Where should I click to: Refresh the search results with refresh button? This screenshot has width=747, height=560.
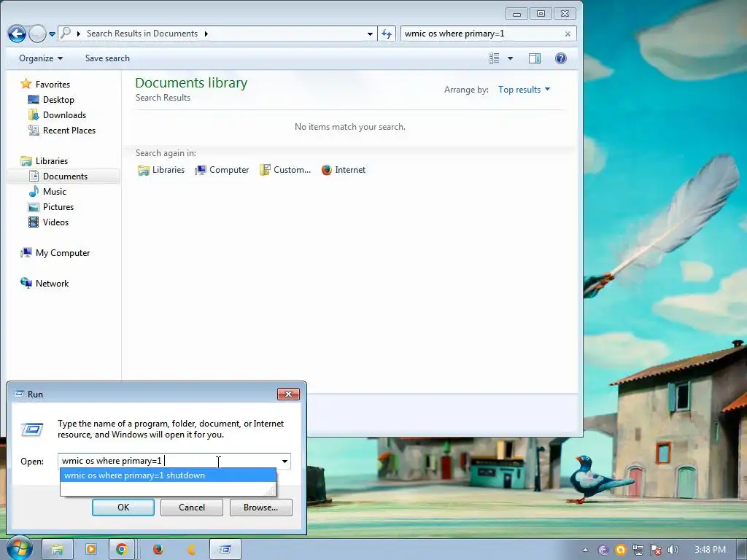pyautogui.click(x=387, y=34)
